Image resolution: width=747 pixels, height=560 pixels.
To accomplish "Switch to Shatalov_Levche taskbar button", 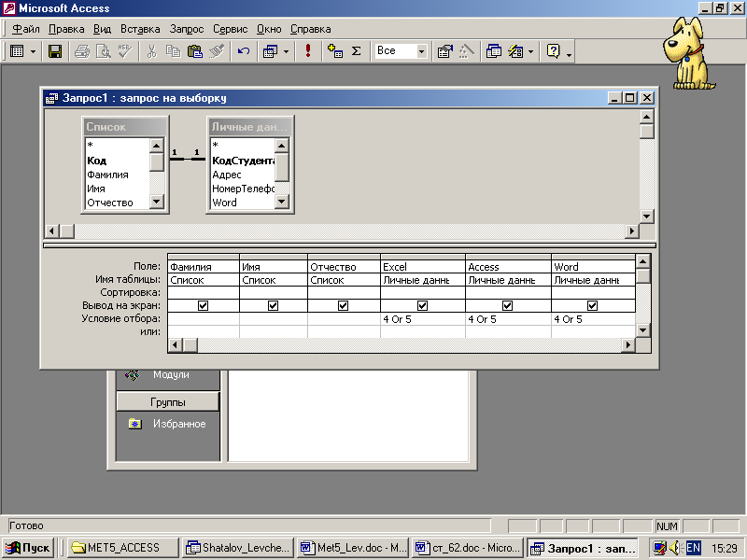I will coord(238,548).
